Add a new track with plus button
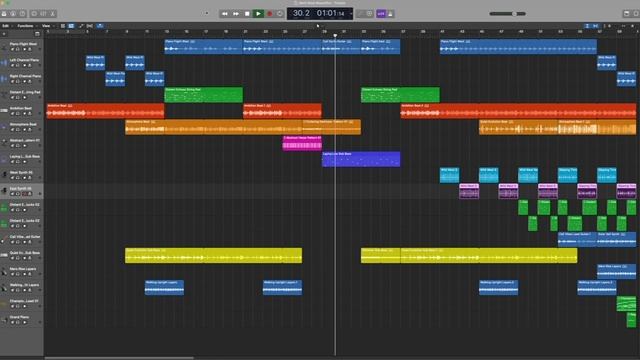Screen dimensions: 640x360 [4, 34]
